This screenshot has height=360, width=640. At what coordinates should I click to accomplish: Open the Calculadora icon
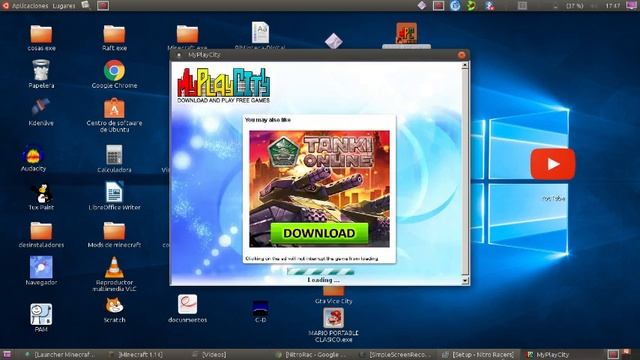pyautogui.click(x=114, y=155)
